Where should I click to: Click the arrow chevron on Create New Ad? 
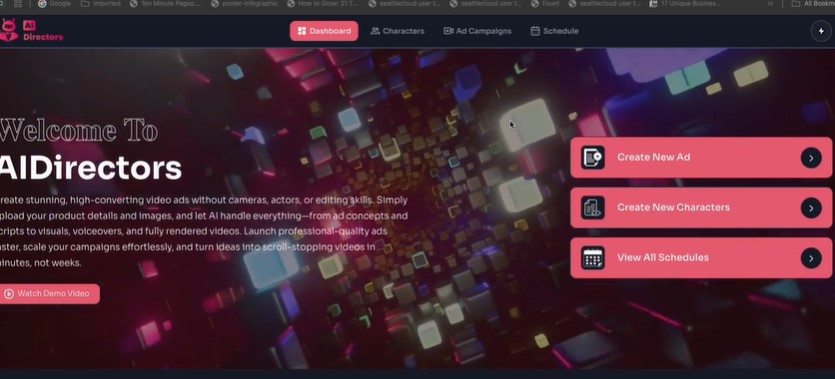(x=811, y=158)
